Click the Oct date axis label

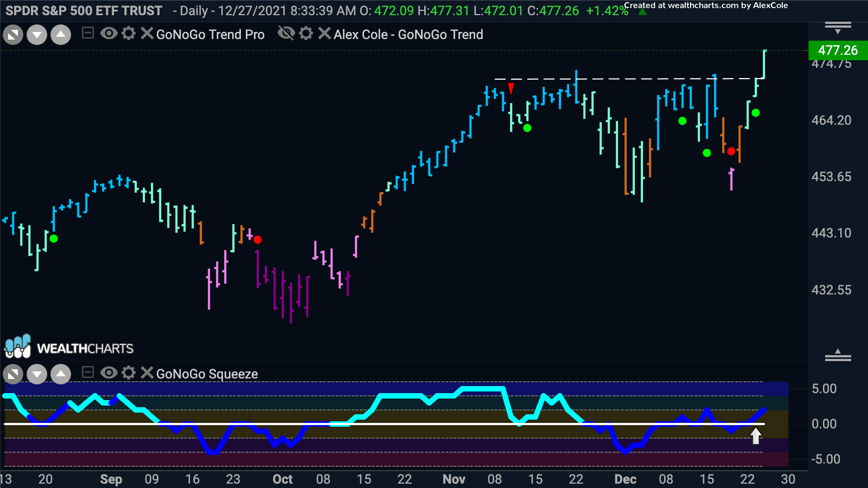pyautogui.click(x=283, y=479)
